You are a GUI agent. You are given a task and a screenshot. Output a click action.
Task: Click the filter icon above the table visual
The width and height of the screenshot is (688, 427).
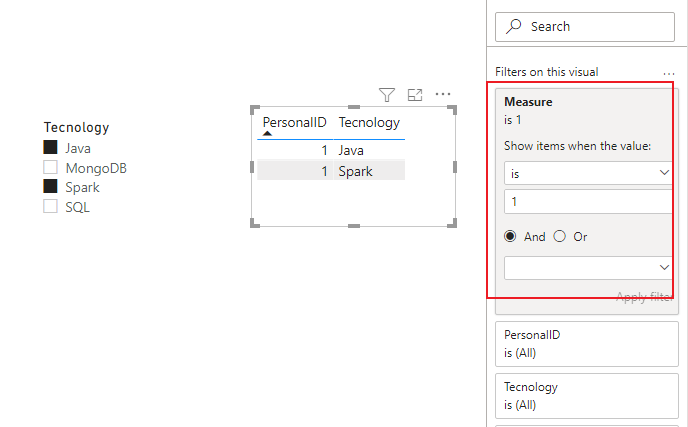pos(387,94)
